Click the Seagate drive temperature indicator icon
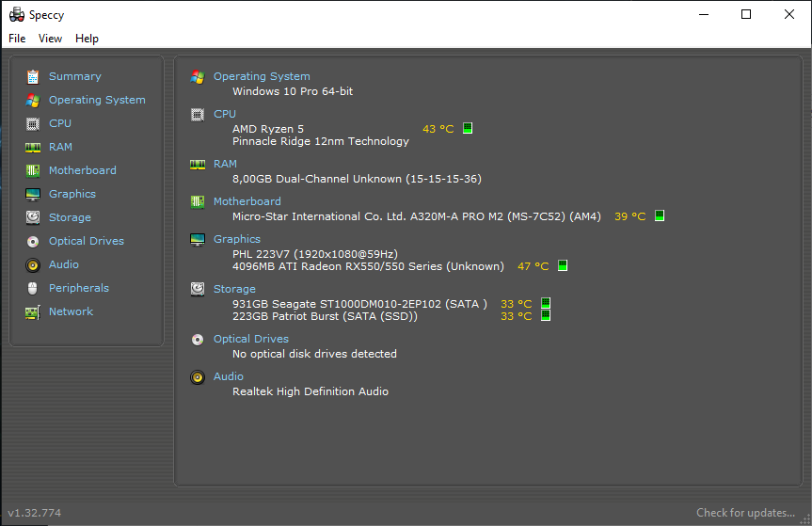The width and height of the screenshot is (812, 526). pos(546,303)
